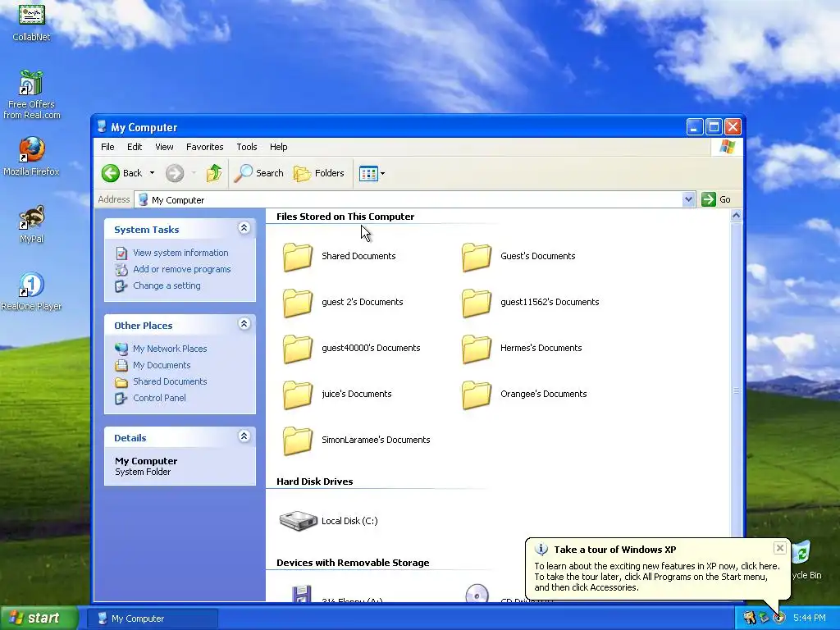Click My Computer taskbar button
Screen dimensions: 840x630
(x=152, y=619)
